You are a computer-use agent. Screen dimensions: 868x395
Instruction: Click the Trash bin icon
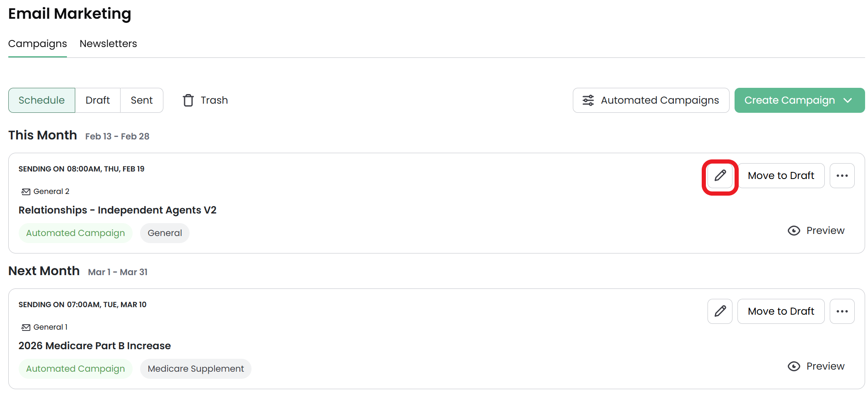tap(188, 100)
